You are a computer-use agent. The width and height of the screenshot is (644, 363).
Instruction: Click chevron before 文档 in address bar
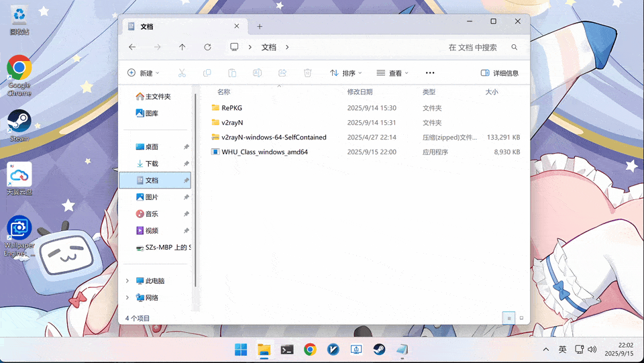click(250, 47)
